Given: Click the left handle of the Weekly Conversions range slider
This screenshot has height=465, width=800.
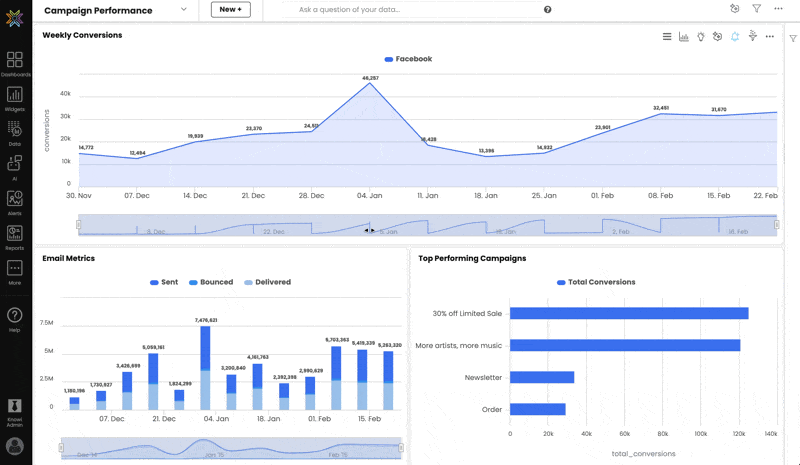Looking at the screenshot, I should (79, 225).
